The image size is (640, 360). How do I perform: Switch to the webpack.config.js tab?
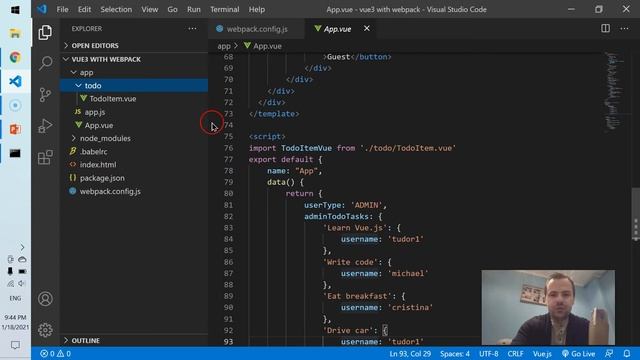pos(256,29)
